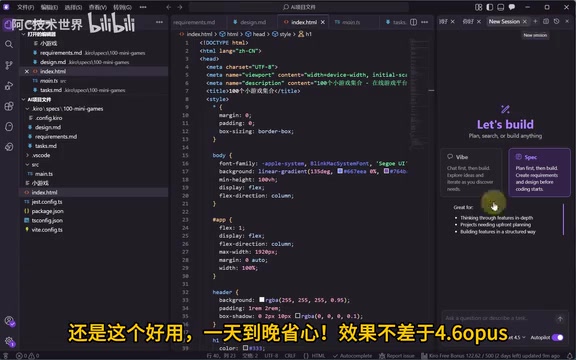The width and height of the screenshot is (576, 360).
Task: Open the 文件(F) menu
Action: click(25, 7)
